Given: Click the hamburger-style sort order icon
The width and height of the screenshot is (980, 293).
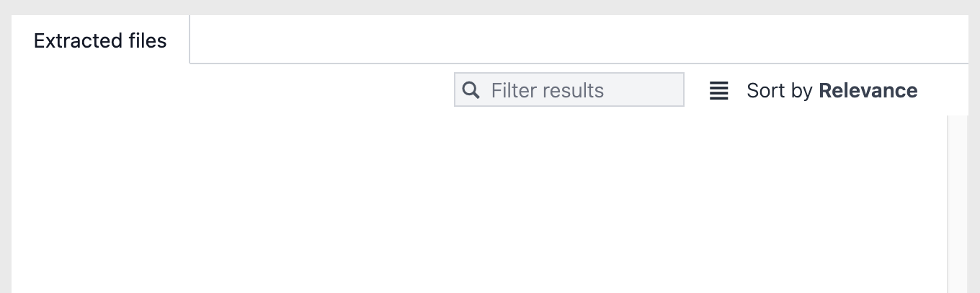Looking at the screenshot, I should (718, 91).
